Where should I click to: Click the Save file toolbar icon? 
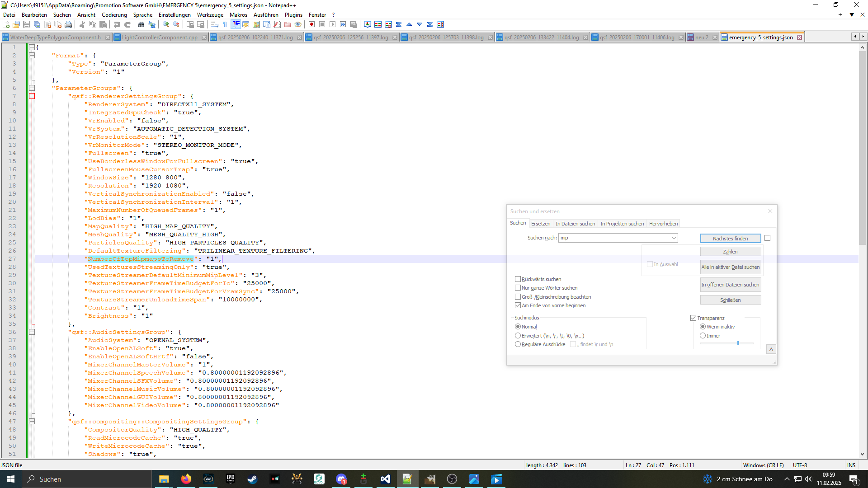point(27,24)
